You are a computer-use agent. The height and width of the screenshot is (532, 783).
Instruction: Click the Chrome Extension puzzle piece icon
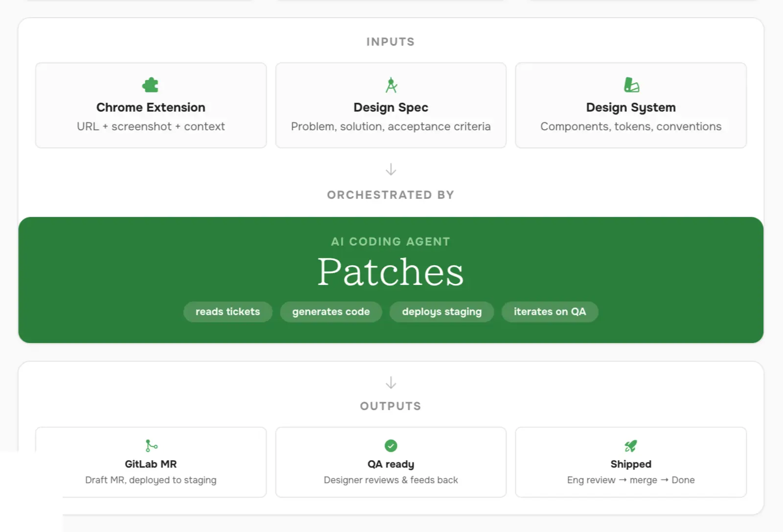(x=150, y=85)
